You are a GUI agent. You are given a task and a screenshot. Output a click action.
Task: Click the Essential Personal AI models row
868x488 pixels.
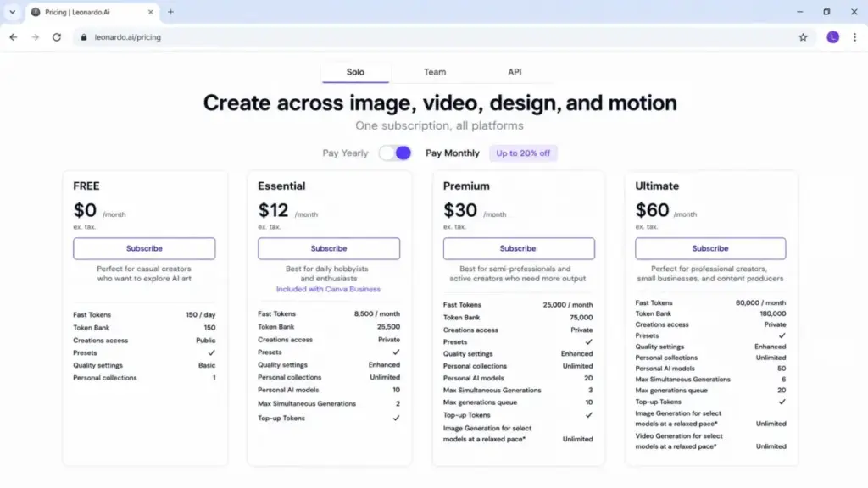329,390
